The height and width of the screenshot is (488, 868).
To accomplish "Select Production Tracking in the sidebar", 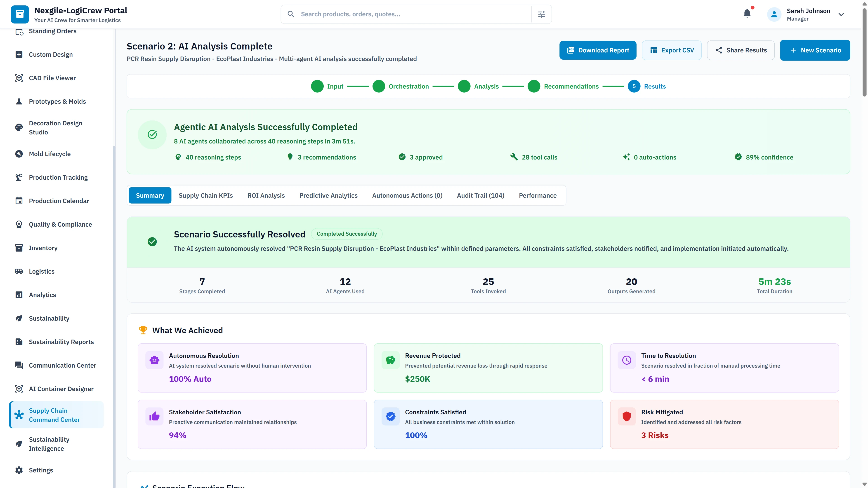I will pyautogui.click(x=58, y=177).
